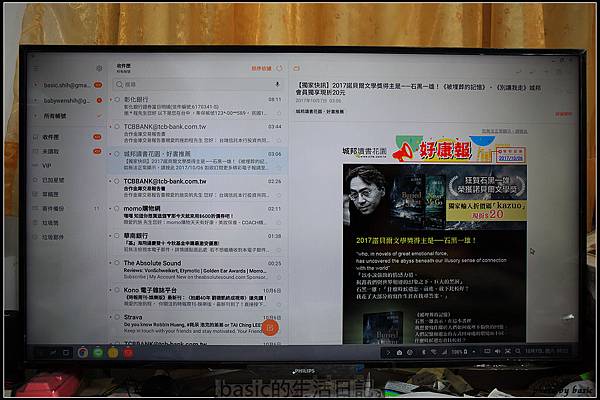
Task: Expand the 所有帳號 accounts arrow
Action: (x=36, y=116)
